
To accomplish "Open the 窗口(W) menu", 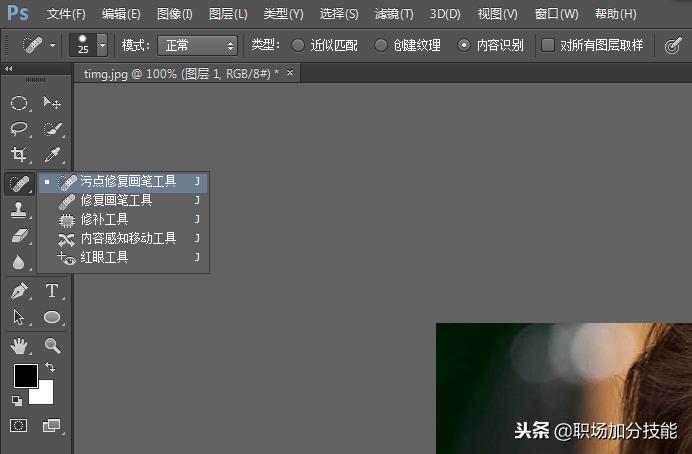I will point(557,14).
